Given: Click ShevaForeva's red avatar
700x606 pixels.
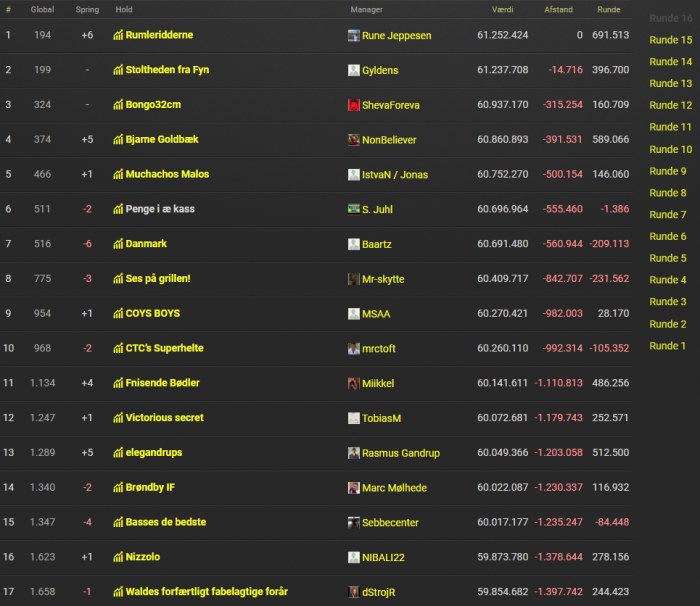Looking at the screenshot, I should (x=354, y=105).
